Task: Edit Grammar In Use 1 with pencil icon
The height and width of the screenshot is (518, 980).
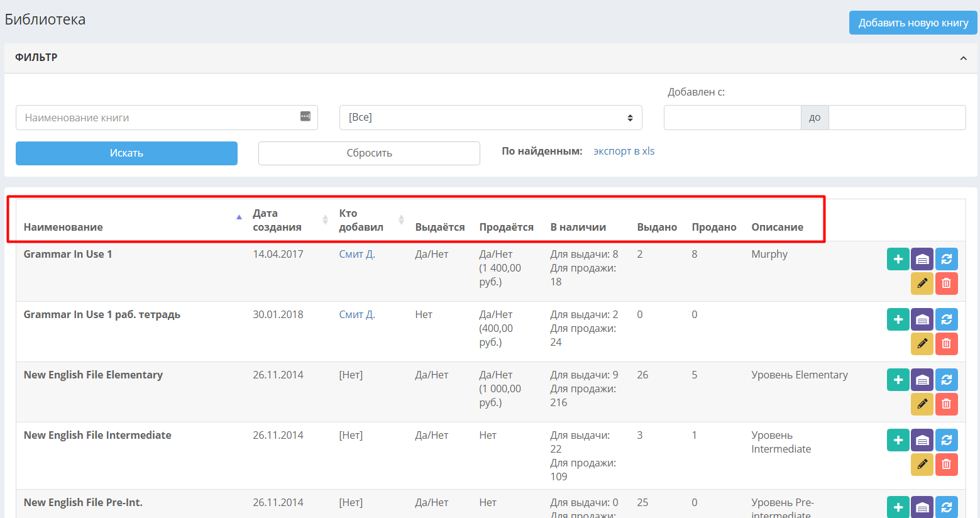Action: (x=922, y=284)
